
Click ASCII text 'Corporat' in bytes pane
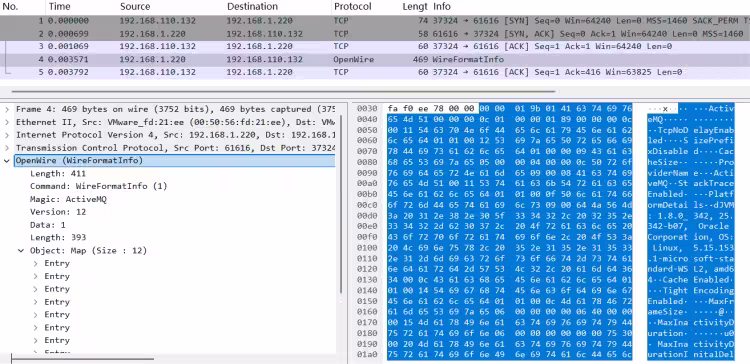click(x=668, y=237)
